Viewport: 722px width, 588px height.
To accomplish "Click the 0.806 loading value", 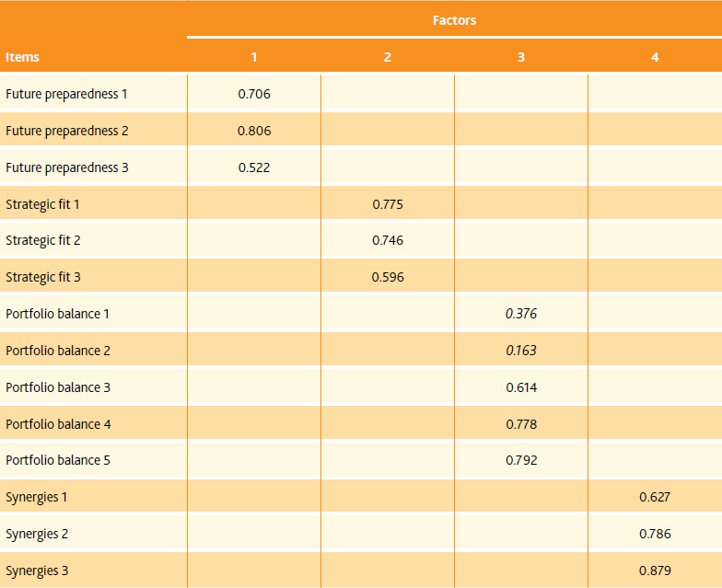I will click(x=254, y=131).
